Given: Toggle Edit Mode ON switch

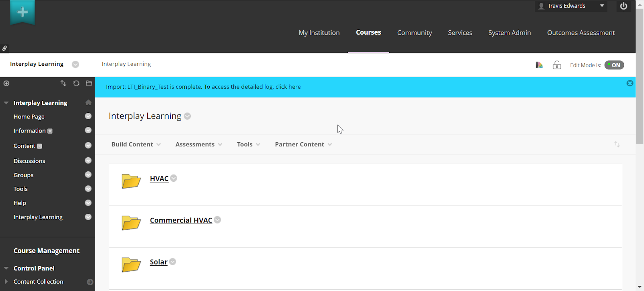Looking at the screenshot, I should [614, 65].
